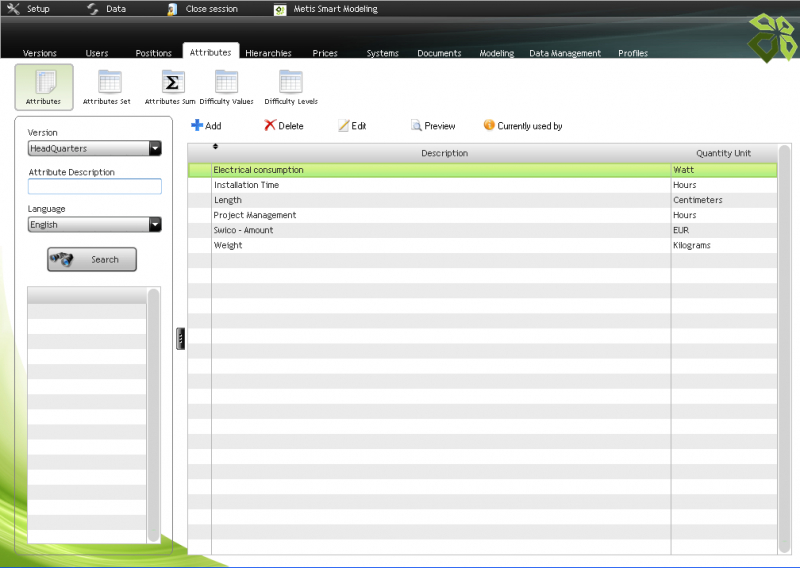Switch to the Data Management tab
This screenshot has width=800, height=568.
coord(565,53)
